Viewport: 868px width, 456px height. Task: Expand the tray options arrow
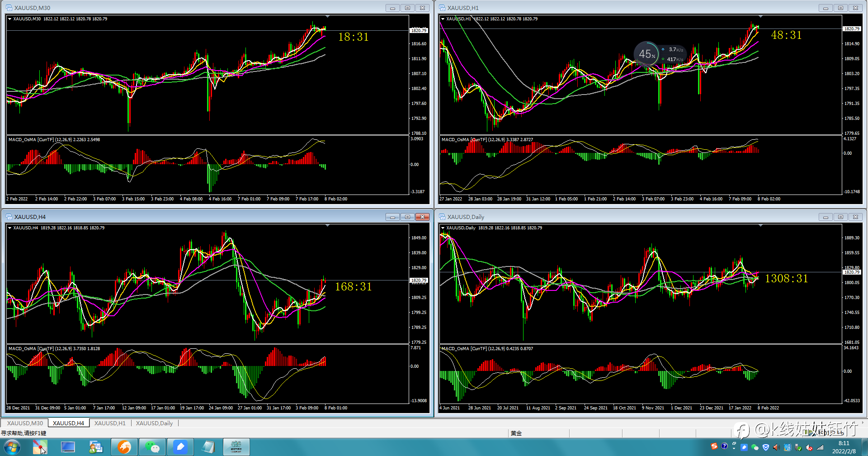734,448
